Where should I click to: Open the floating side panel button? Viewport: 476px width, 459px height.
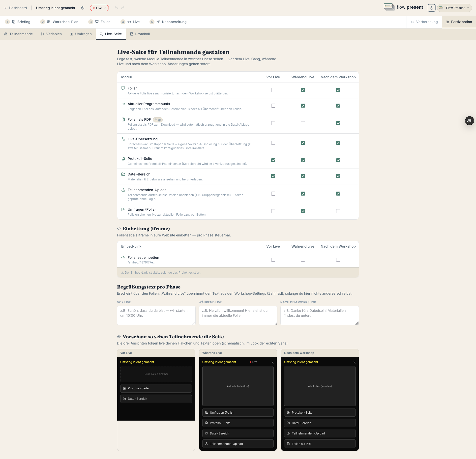469,121
